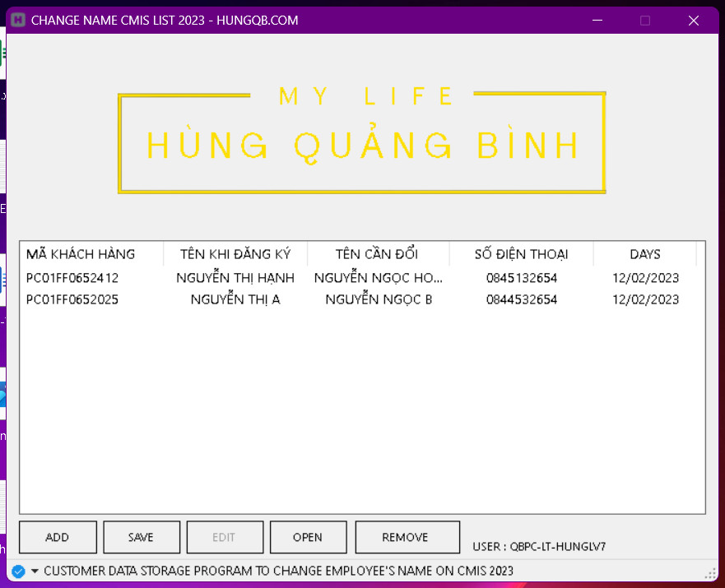Click the REMOVE button
Image resolution: width=725 pixels, height=588 pixels.
[407, 537]
